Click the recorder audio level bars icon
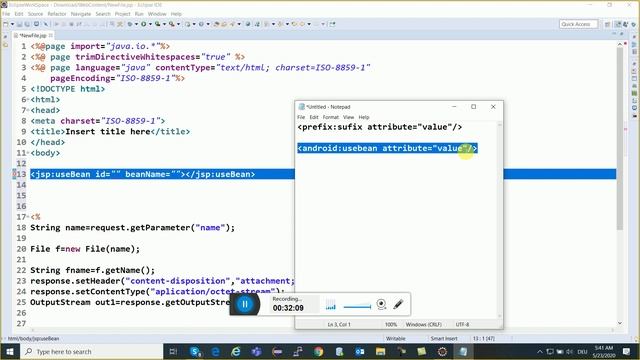 [x=331, y=304]
